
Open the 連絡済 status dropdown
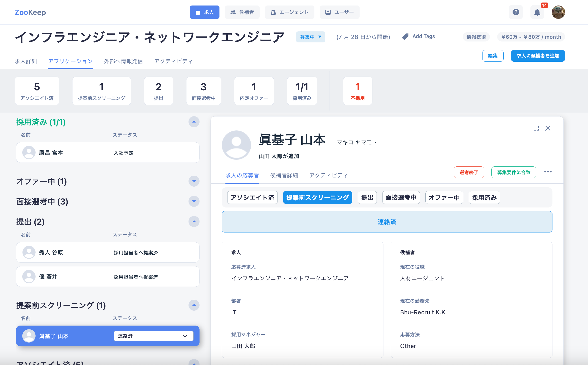153,336
